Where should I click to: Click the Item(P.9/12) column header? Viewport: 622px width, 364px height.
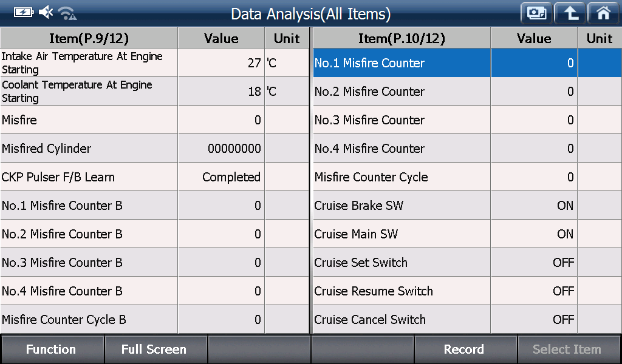89,38
